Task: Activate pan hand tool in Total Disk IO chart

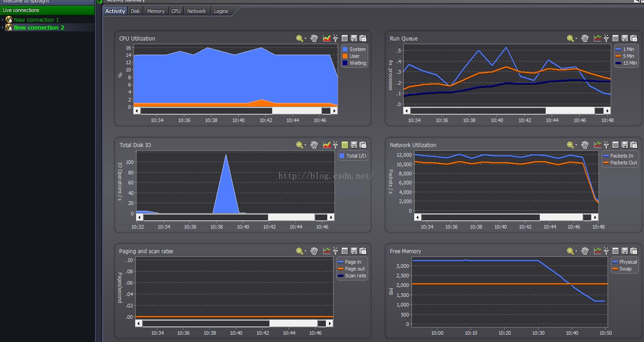Action: (314, 145)
